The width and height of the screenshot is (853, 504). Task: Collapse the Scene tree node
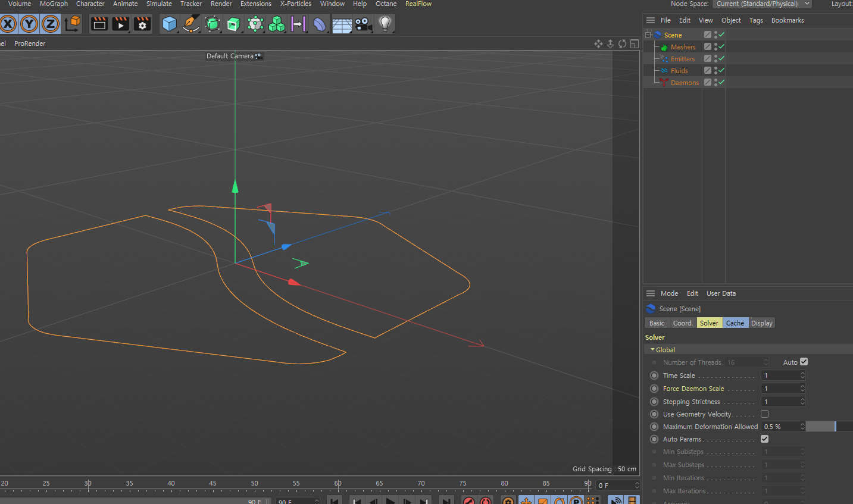point(648,35)
